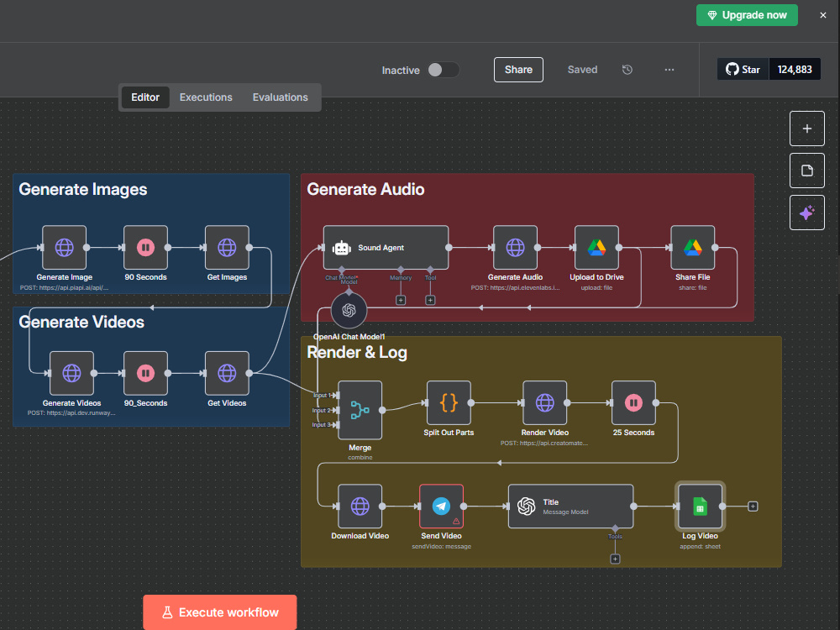Open the Get Images HTTP node
840x630 pixels.
pos(227,248)
